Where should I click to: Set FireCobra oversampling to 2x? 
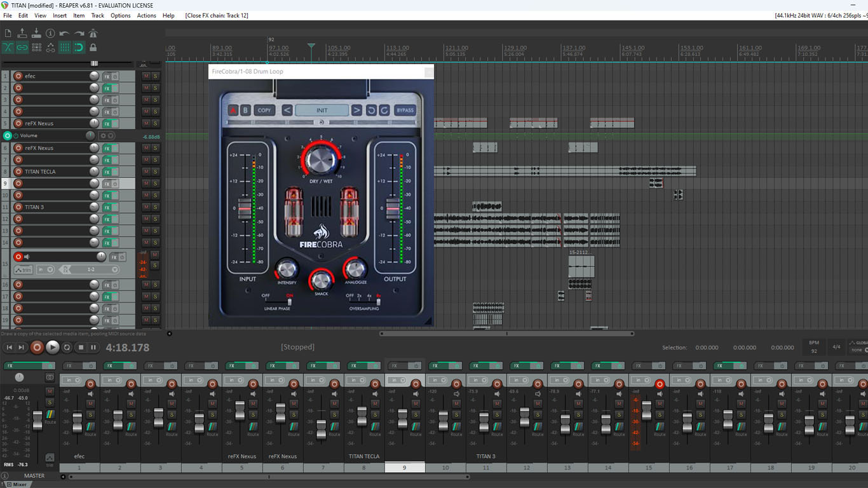359,296
